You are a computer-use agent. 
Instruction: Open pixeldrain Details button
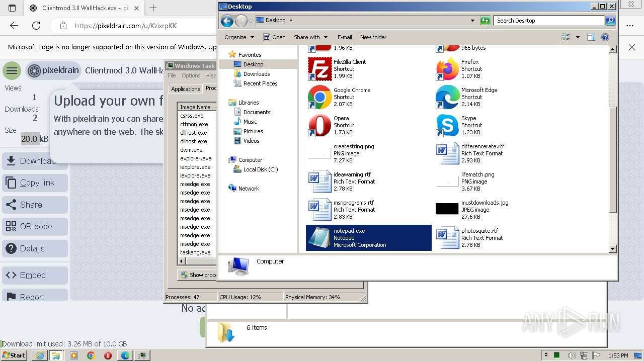click(x=35, y=248)
